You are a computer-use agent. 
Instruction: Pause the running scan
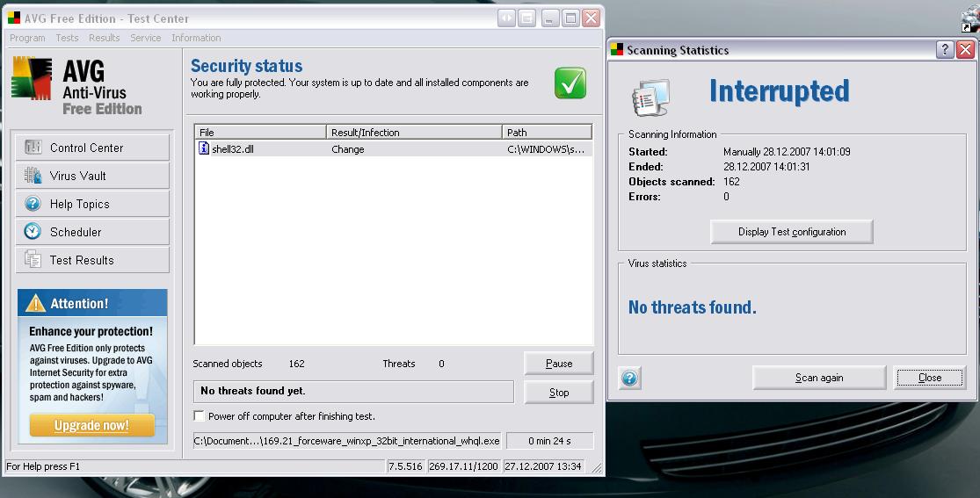pyautogui.click(x=559, y=363)
